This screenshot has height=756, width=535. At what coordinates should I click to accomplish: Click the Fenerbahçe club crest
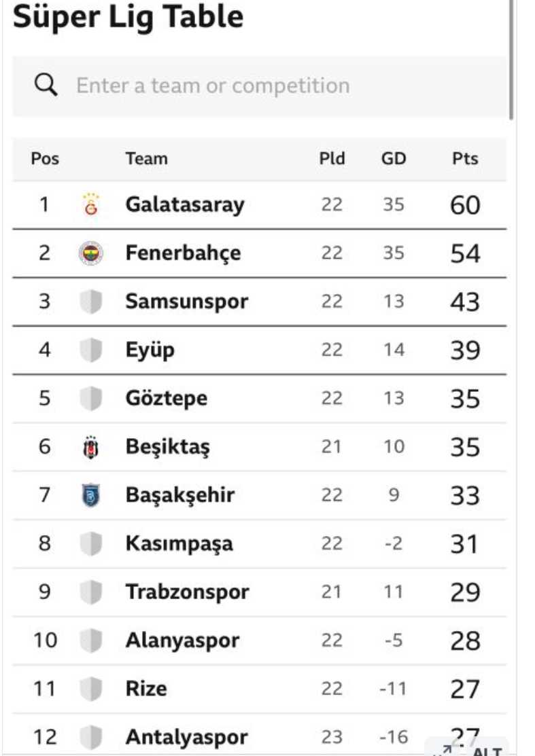pos(90,253)
